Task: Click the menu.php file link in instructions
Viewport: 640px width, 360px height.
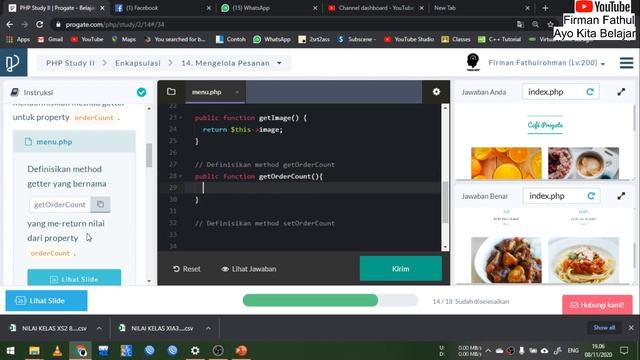Action: pyautogui.click(x=54, y=142)
